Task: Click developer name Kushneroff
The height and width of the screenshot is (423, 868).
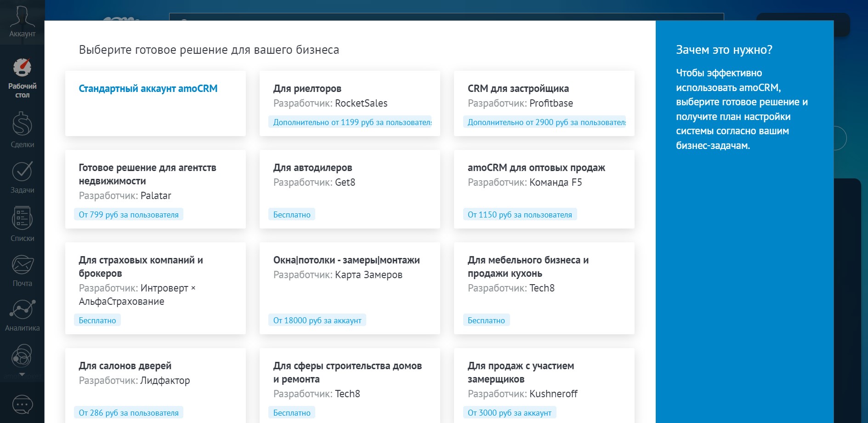Action: pyautogui.click(x=553, y=394)
